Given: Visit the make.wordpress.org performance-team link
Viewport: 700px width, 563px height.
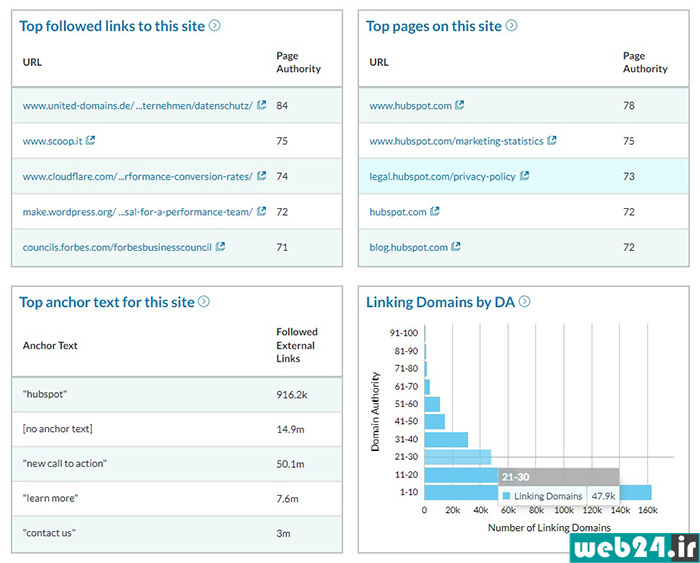Looking at the screenshot, I should tap(138, 212).
